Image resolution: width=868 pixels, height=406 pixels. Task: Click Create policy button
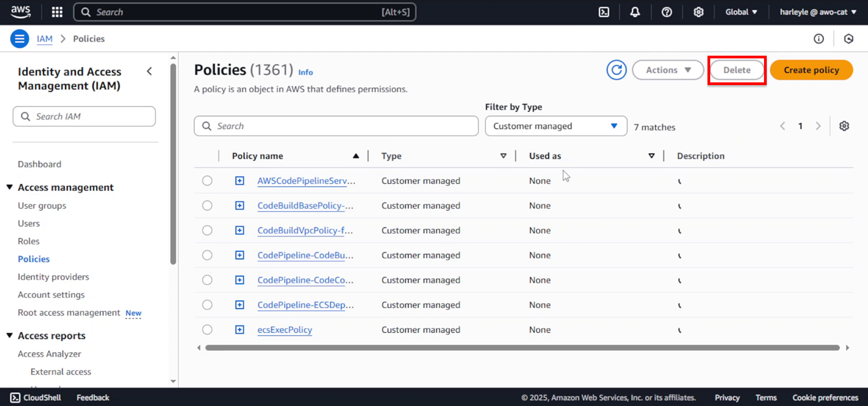point(811,70)
